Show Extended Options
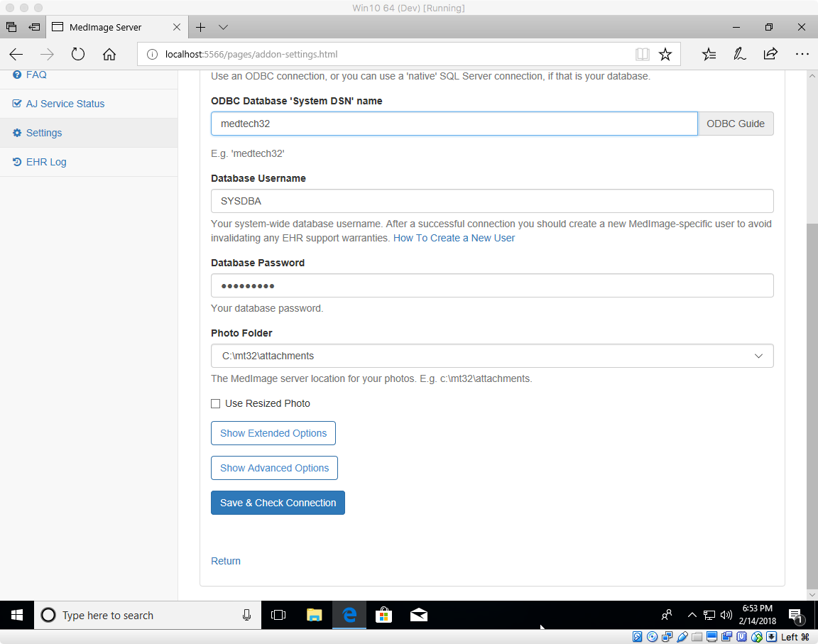Screen dimensions: 818x644 tap(273, 433)
